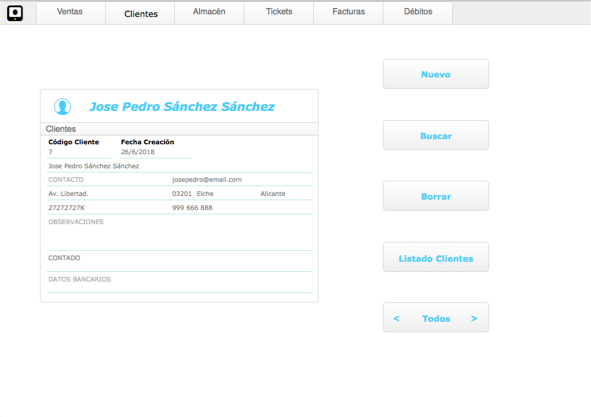
Task: Open the Débitos tab
Action: click(418, 12)
